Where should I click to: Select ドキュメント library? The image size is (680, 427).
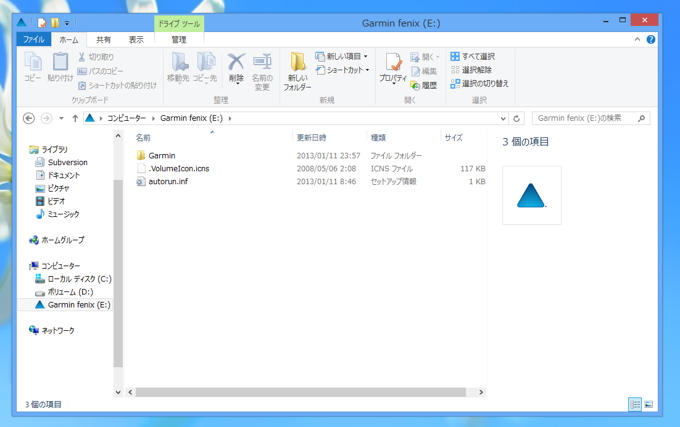[x=58, y=175]
